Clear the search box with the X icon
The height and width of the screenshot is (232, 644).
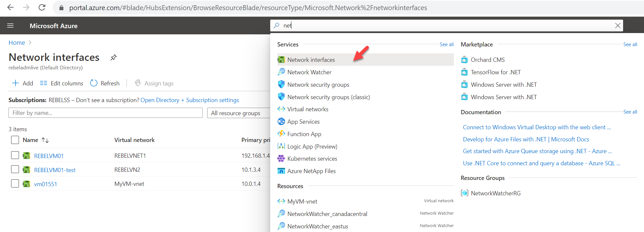tap(618, 26)
